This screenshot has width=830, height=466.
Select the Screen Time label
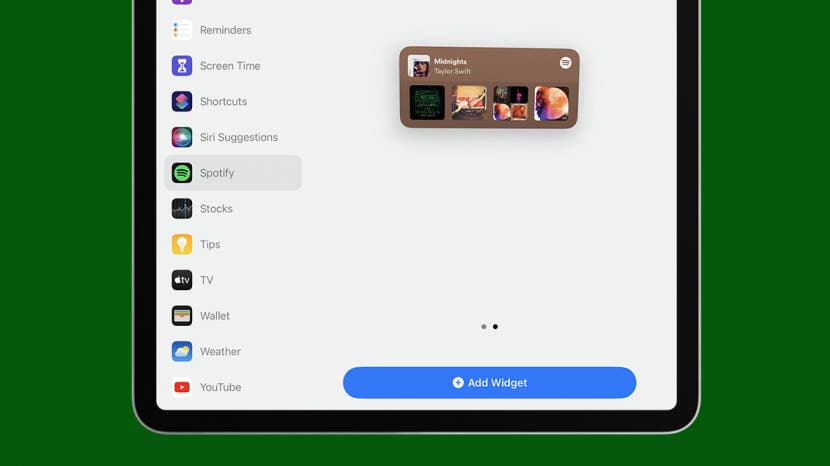click(x=230, y=66)
